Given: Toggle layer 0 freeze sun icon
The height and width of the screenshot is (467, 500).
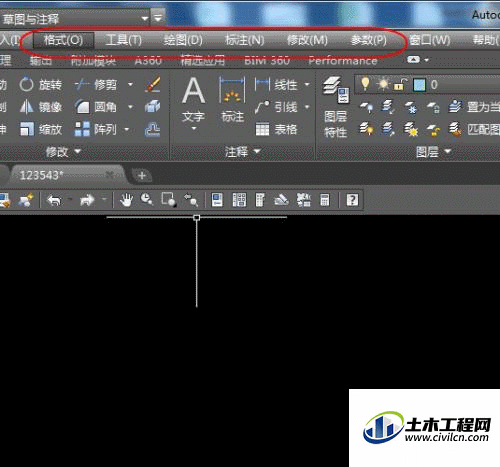Looking at the screenshot, I should (383, 84).
